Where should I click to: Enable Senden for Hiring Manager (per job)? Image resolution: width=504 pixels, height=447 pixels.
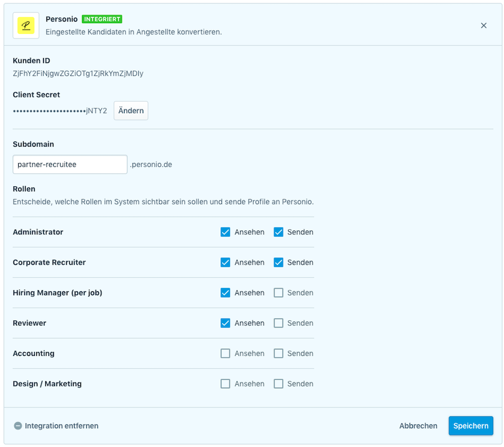tap(279, 293)
